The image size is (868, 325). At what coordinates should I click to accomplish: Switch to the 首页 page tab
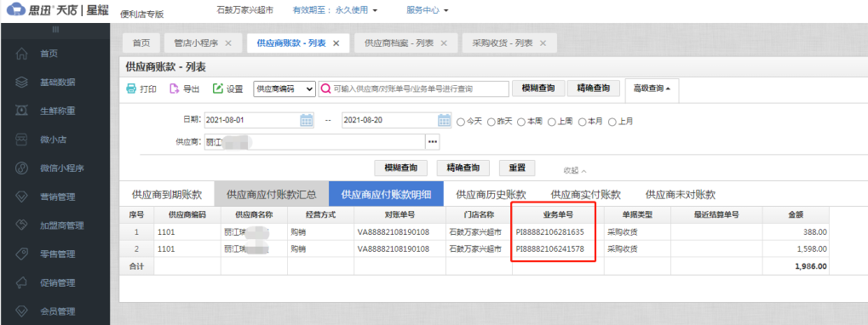(141, 43)
